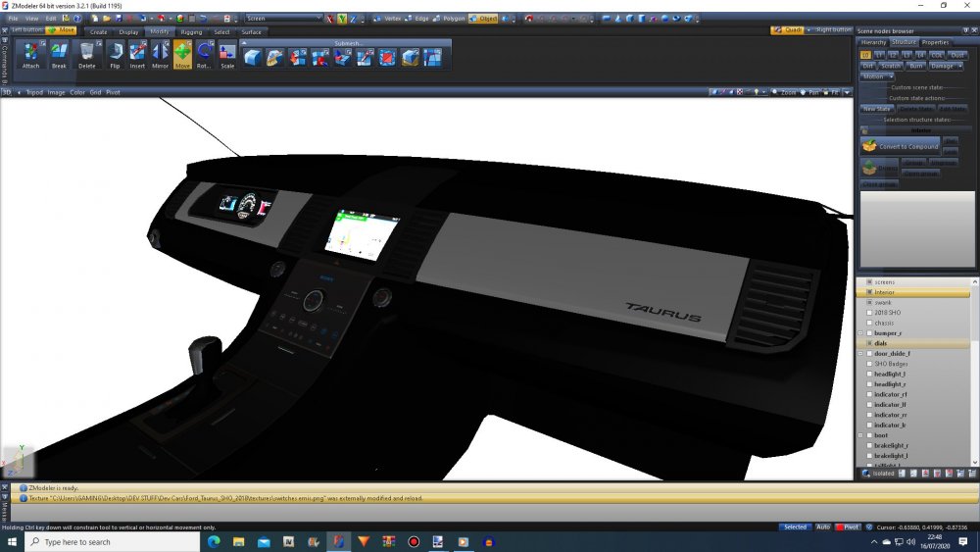Switch to Polygon selection mode
Viewport: 980px width, 552px height.
452,19
